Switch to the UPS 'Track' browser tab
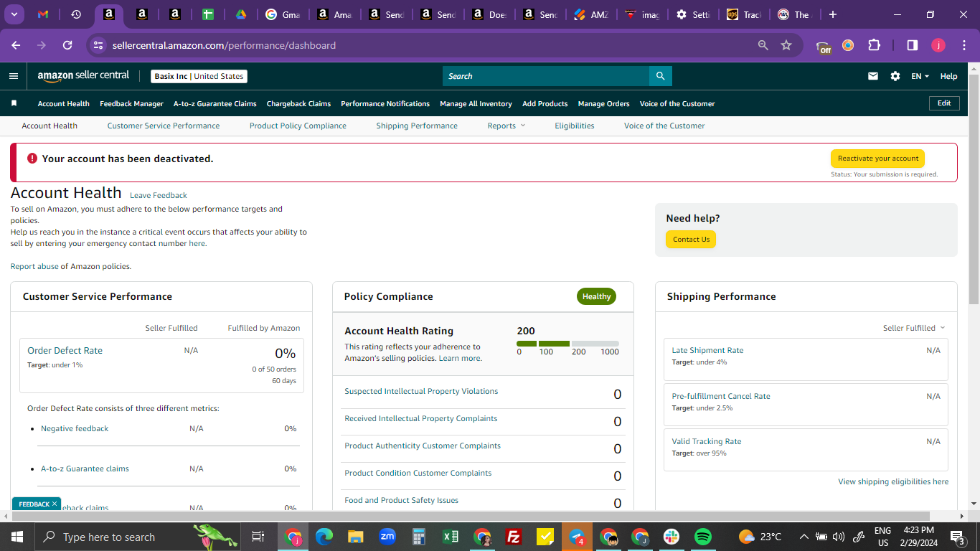 [x=743, y=14]
